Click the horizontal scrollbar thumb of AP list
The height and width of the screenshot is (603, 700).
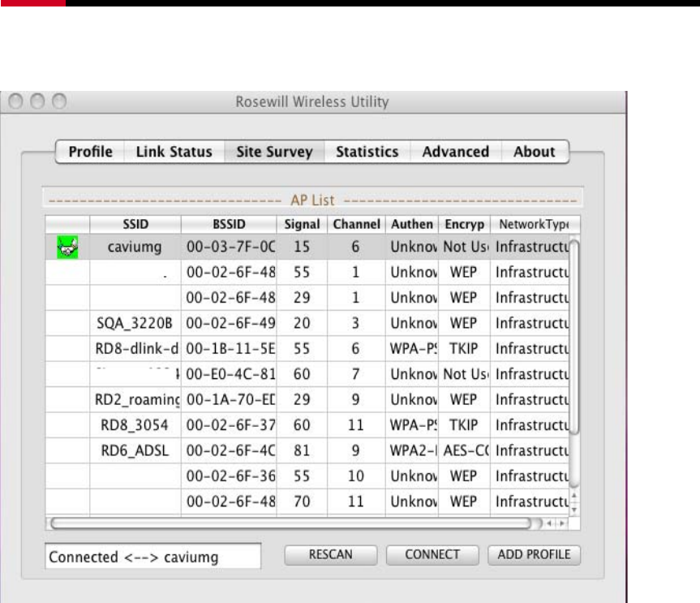click(291, 523)
